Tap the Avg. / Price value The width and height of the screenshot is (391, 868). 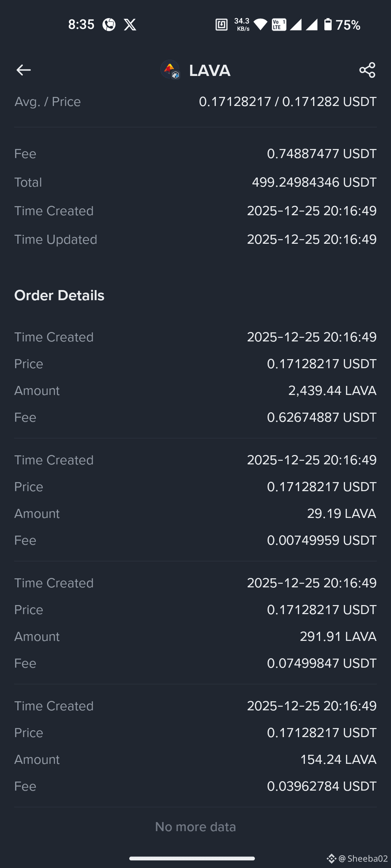[288, 102]
